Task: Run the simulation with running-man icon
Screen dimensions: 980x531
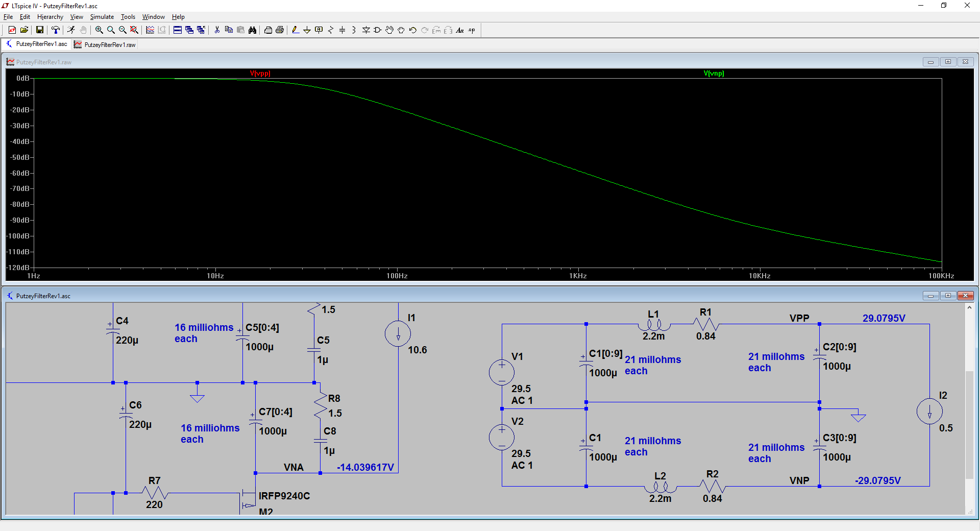Action: pyautogui.click(x=71, y=30)
